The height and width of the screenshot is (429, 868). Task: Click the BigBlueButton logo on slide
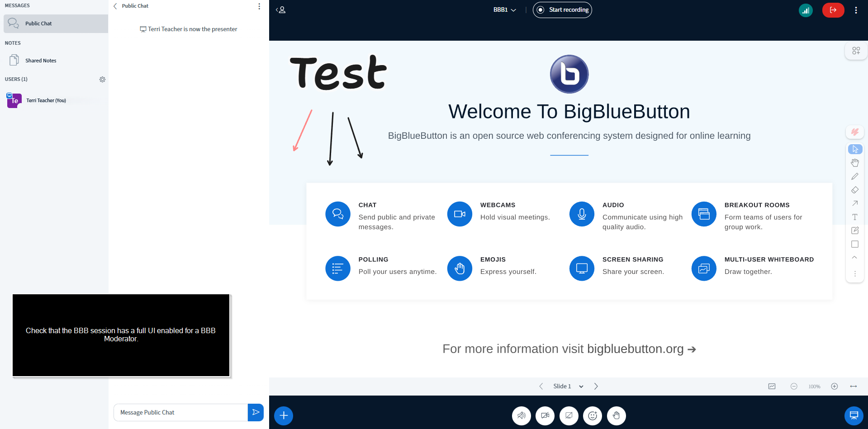569,74
